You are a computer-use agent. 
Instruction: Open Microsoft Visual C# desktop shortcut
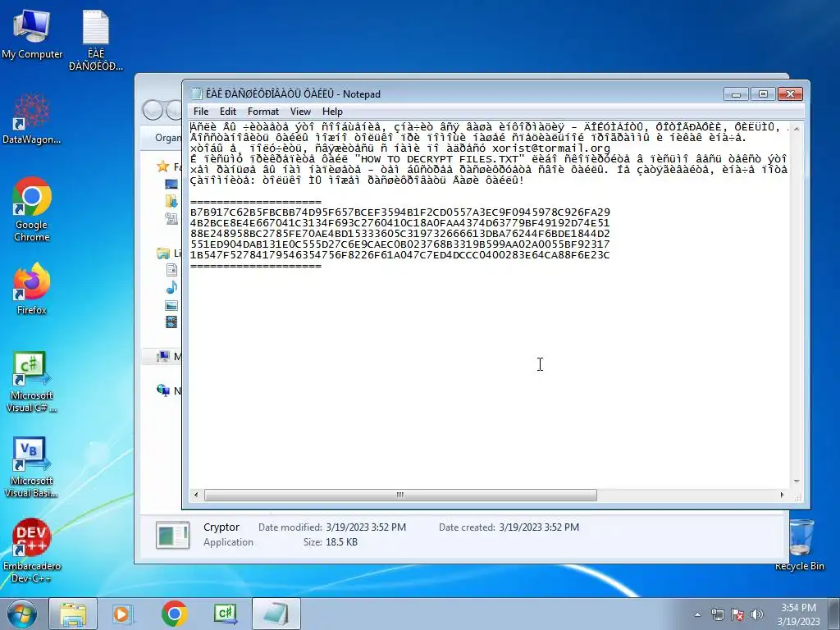pos(32,382)
